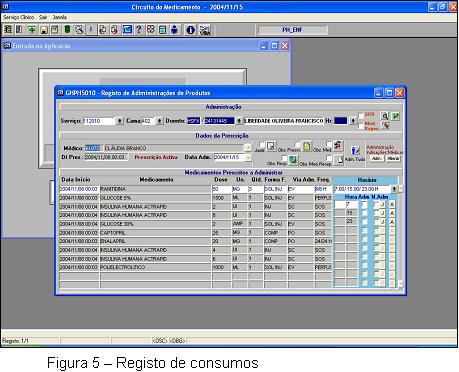Image resolution: width=459 pixels, height=372 pixels.
Task: Click the J button for hour 7
Action: (382, 204)
